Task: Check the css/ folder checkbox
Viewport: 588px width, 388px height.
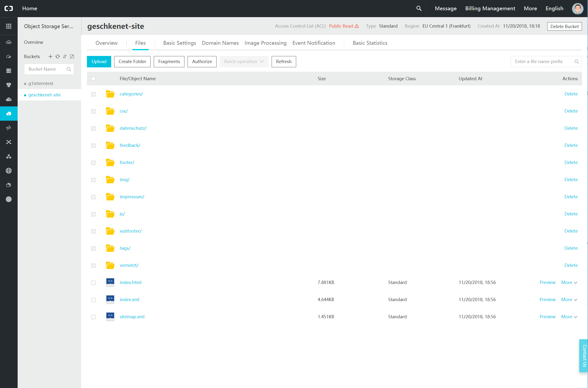Action: point(93,111)
